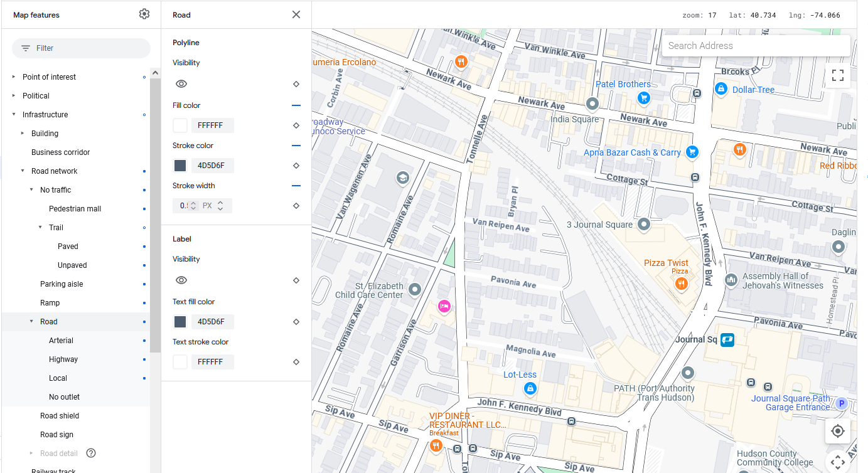868x473 pixels.
Task: Expand the Building tree node
Action: click(x=23, y=134)
